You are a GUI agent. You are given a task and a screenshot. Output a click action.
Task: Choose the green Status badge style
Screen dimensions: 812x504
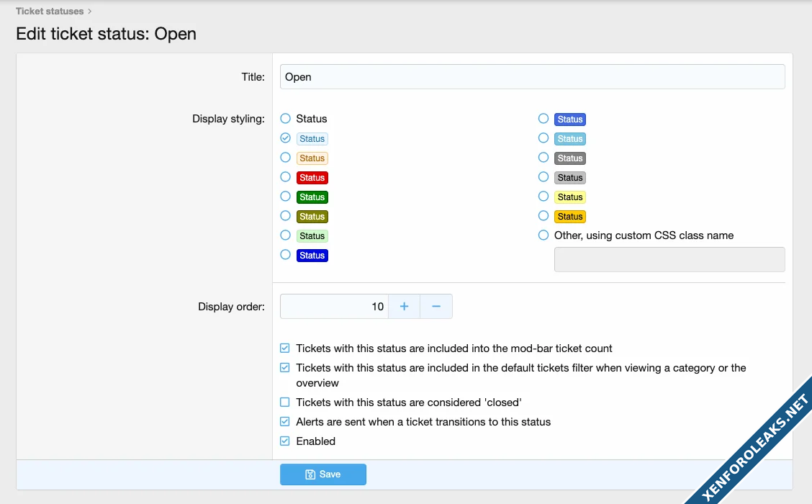point(286,197)
